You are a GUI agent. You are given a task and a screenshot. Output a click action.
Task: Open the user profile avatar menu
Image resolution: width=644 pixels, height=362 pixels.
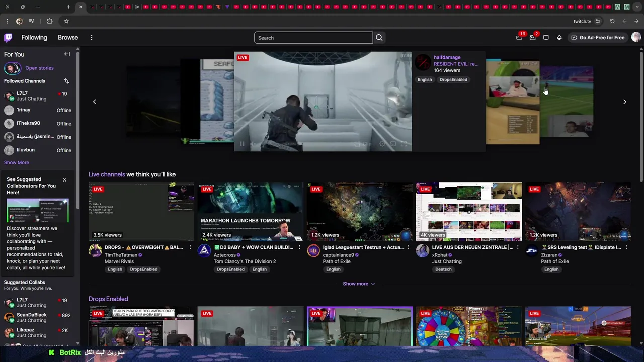coord(636,37)
